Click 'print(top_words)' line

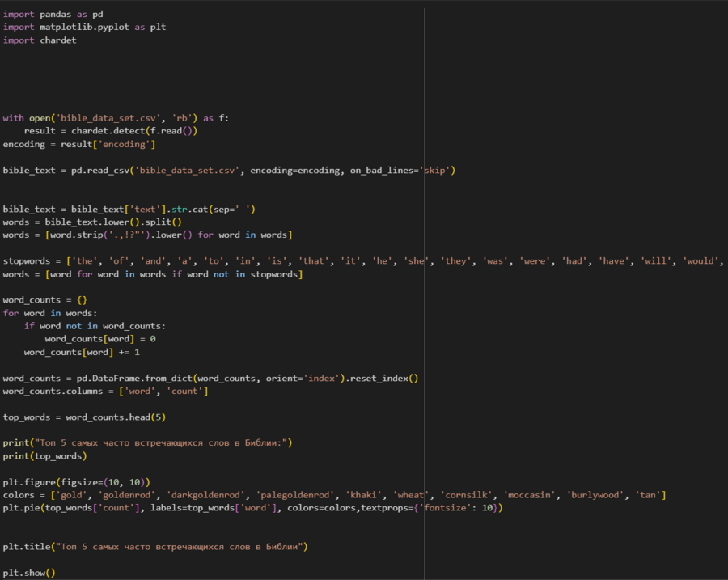click(45, 456)
